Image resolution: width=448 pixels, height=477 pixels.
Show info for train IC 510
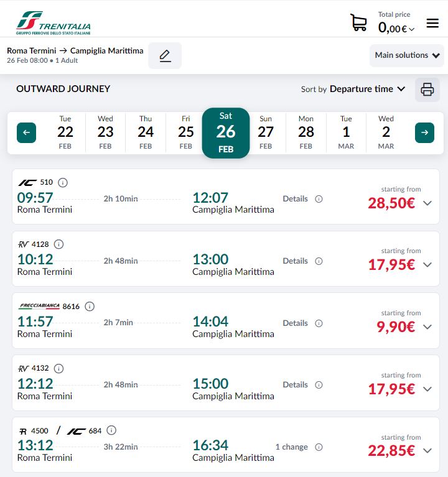click(63, 182)
